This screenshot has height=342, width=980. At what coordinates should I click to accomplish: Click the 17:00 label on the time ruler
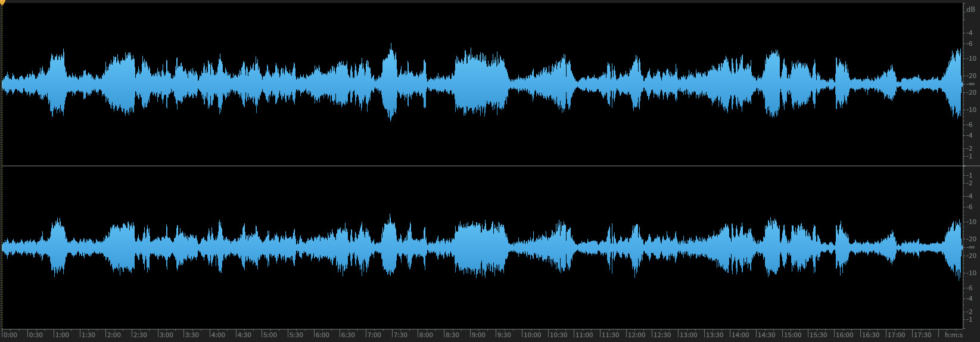pos(895,335)
